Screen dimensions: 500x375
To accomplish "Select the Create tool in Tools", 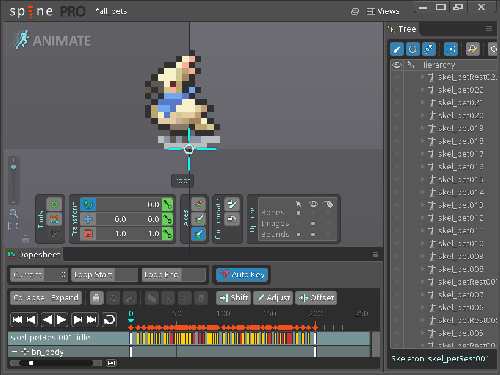I will (x=54, y=234).
